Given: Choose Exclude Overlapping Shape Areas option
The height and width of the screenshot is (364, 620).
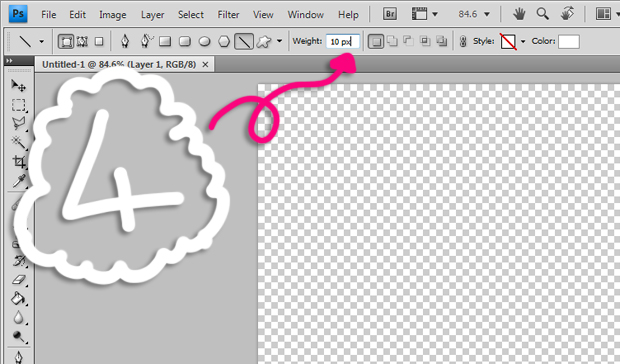Looking at the screenshot, I should point(441,41).
